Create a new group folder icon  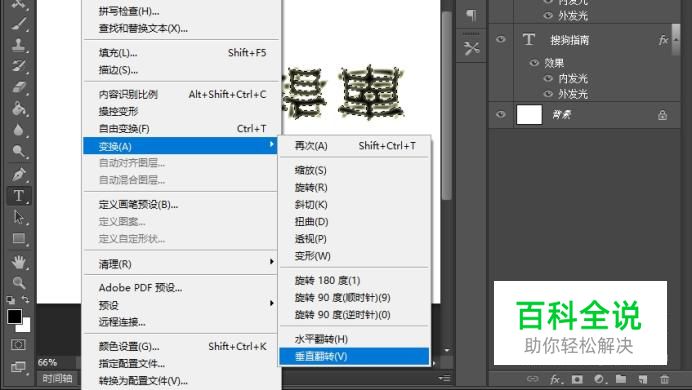pyautogui.click(x=621, y=379)
